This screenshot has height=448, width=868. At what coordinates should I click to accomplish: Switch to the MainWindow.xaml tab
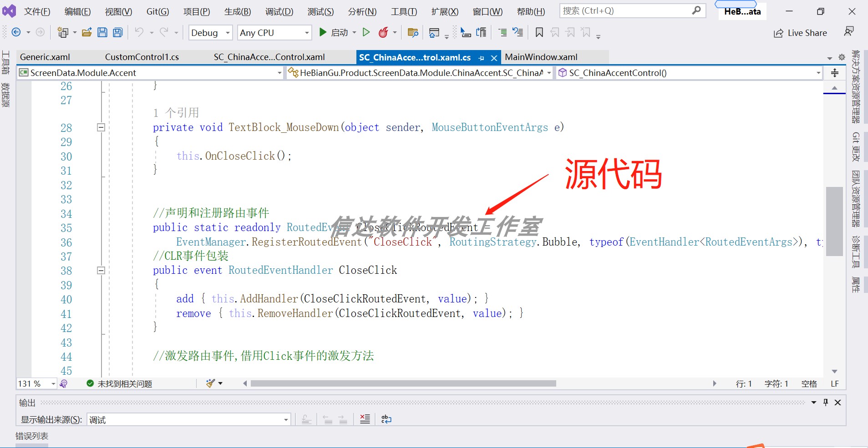[x=541, y=57]
